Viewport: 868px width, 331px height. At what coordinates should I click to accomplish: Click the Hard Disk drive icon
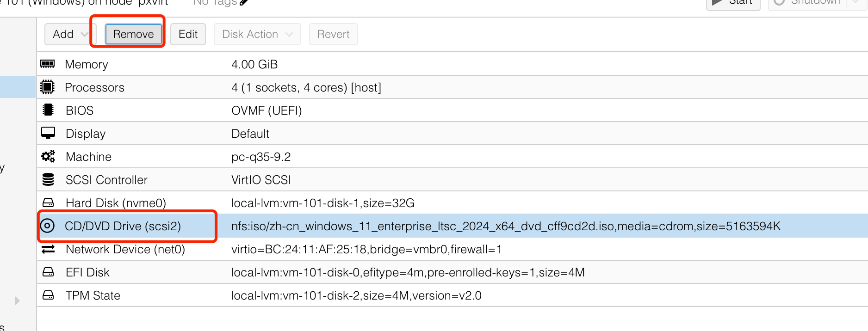pos(48,202)
